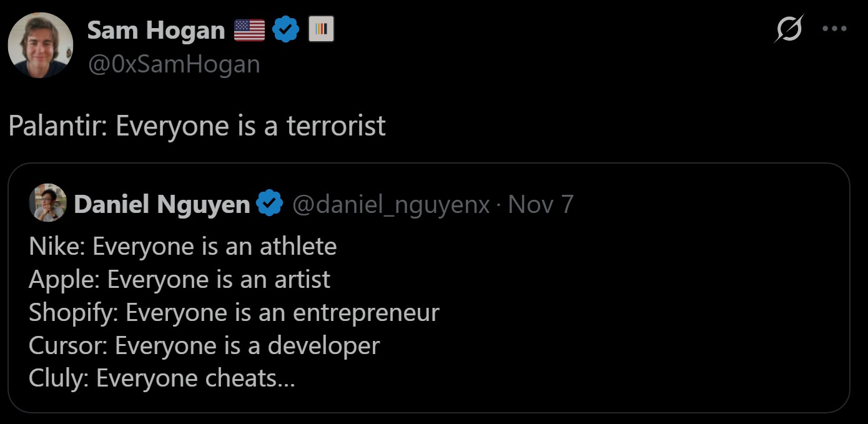
Task: Click the 'Apple: Everyone is an artist' line
Action: 179,280
